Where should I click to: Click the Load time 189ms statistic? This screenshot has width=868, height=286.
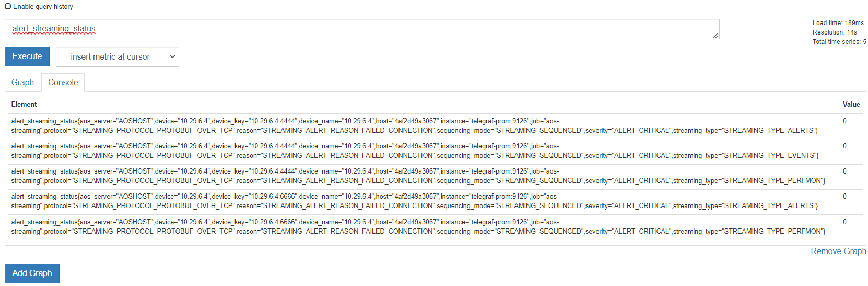[838, 23]
